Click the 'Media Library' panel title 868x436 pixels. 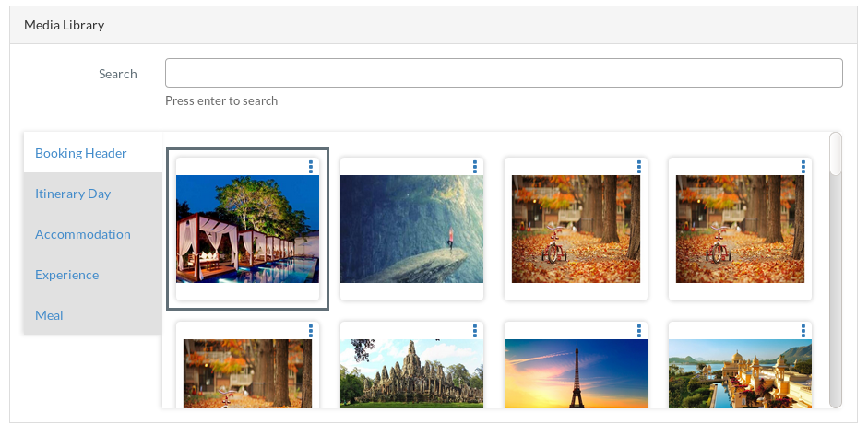(x=65, y=25)
